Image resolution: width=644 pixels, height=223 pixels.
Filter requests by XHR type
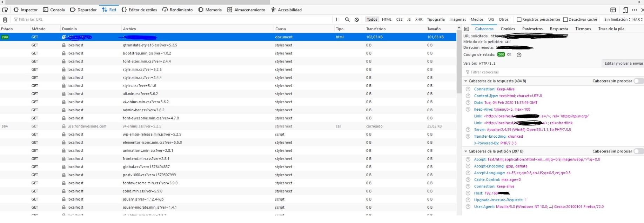pyautogui.click(x=419, y=20)
